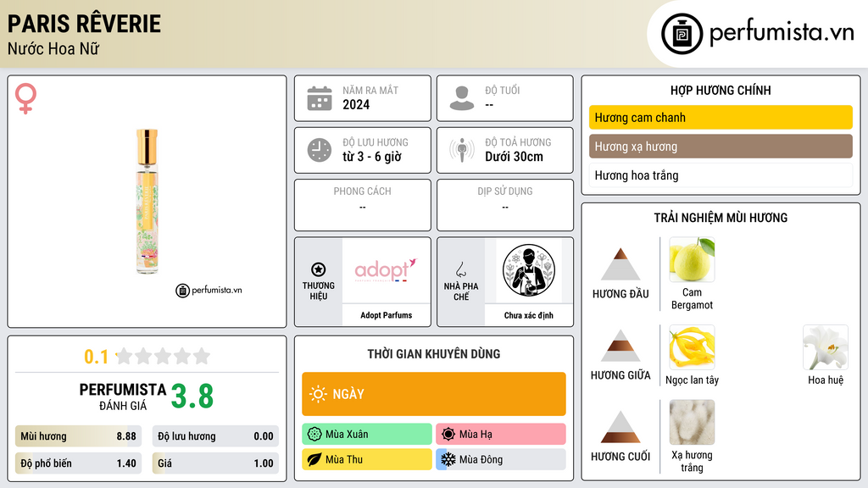This screenshot has width=868, height=488.
Task: Click the perfumer illustration Chưa xác định
Action: (x=529, y=270)
